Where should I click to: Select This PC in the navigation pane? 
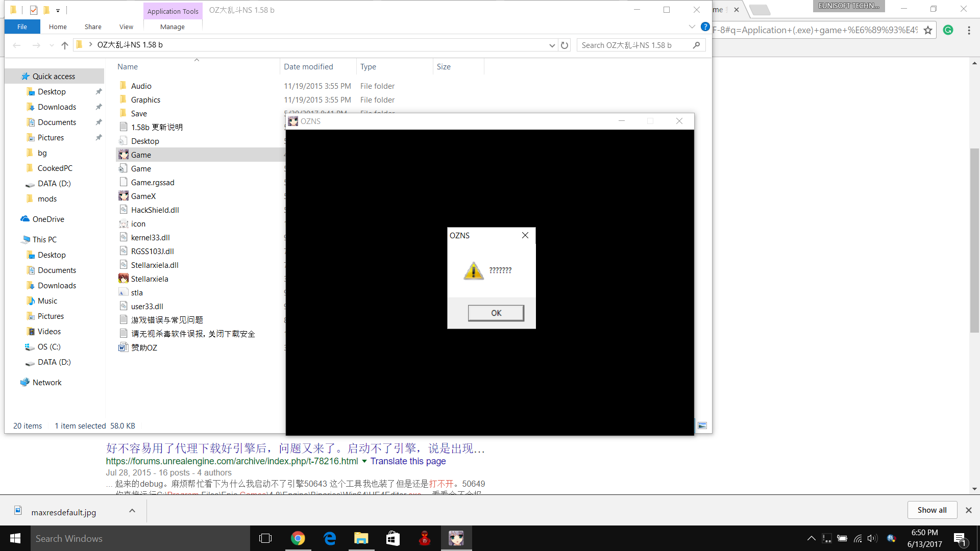tap(44, 239)
